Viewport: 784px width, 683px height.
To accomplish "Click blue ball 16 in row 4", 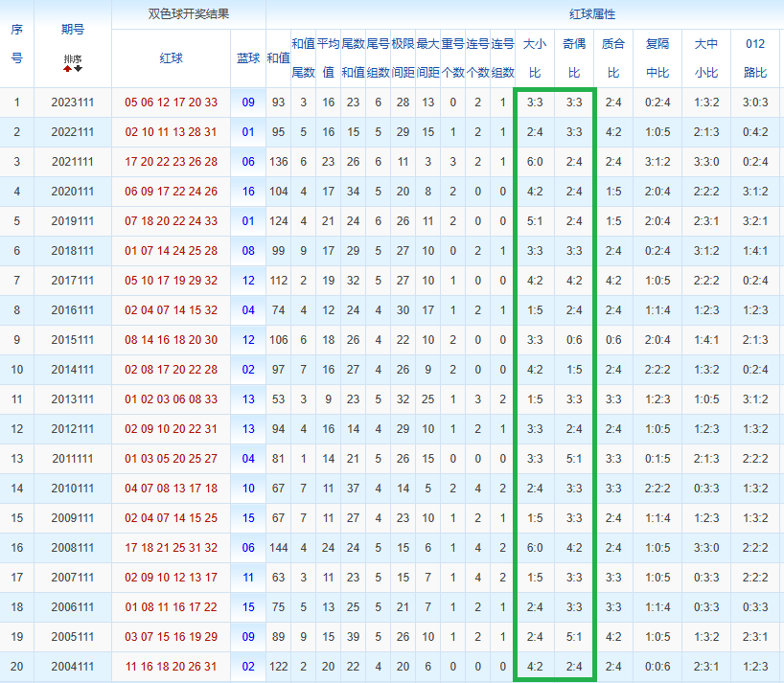I will [248, 192].
